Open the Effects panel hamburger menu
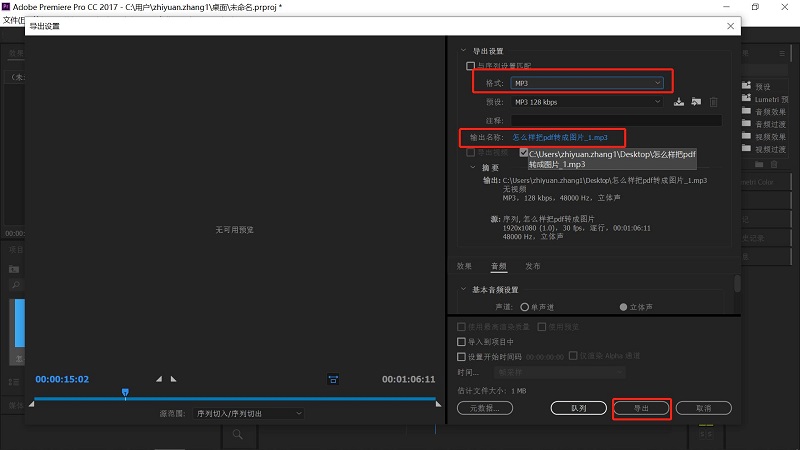Screen dimensions: 800x450 coord(782,53)
